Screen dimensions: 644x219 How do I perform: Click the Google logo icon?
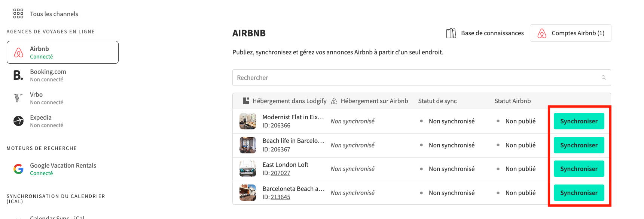pos(18,169)
